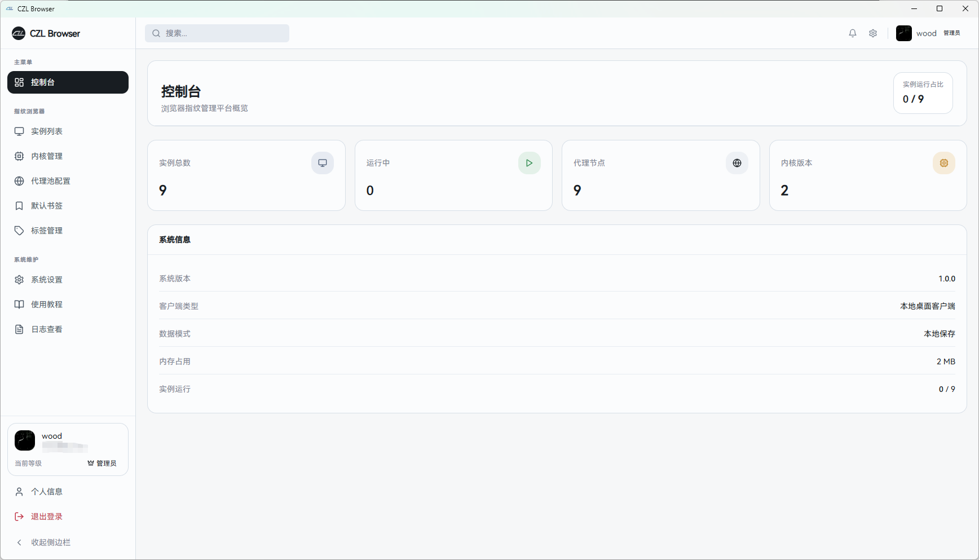Click the wood username in the header
This screenshot has width=979, height=560.
tap(927, 33)
